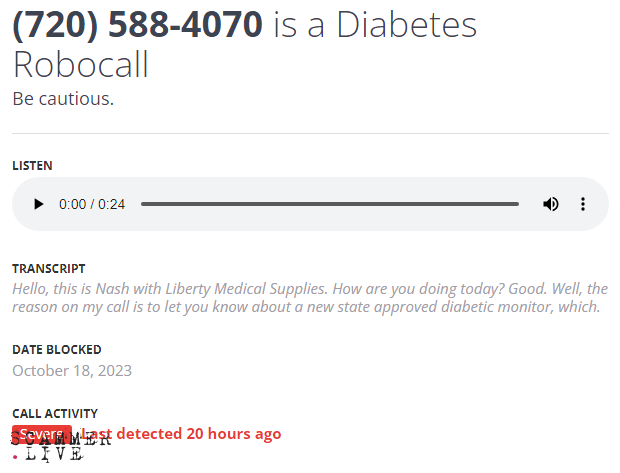Screen dimensions: 620x473
Task: Click the CALL ACTIVITY section label
Action: 55,413
